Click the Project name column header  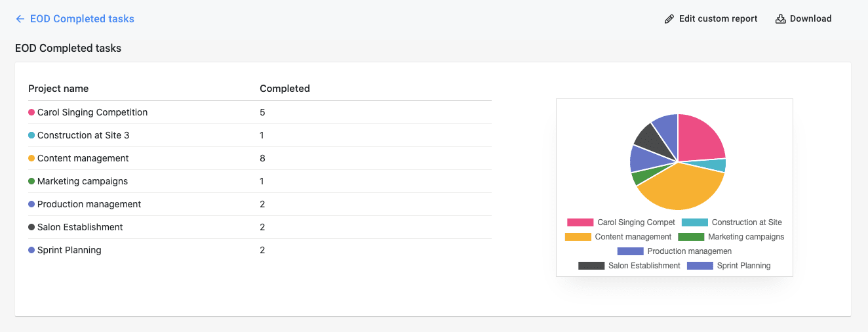58,89
